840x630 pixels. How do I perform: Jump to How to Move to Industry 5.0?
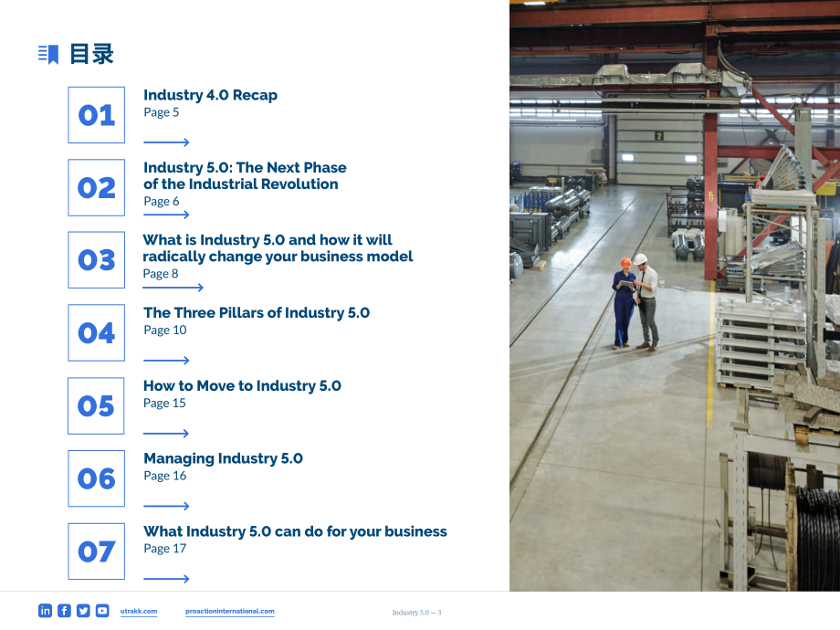(242, 385)
